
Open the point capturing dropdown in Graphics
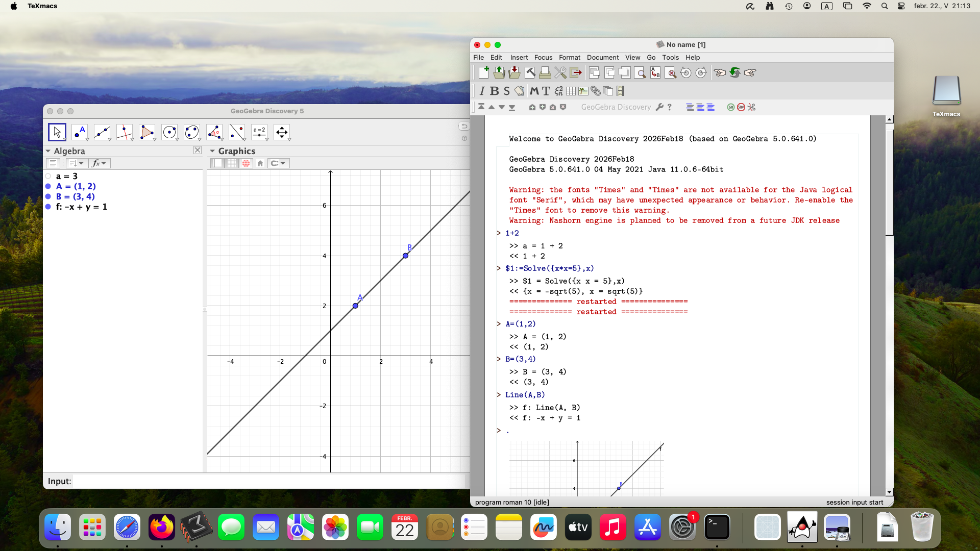279,163
